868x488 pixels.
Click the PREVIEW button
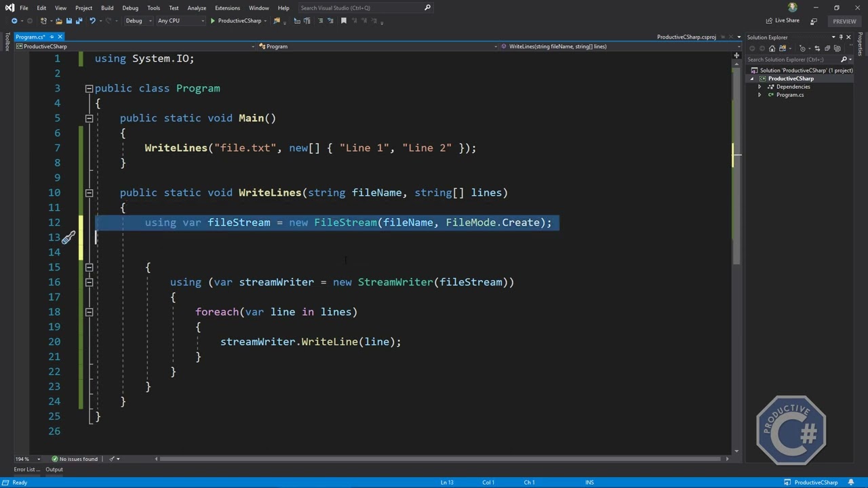(844, 21)
